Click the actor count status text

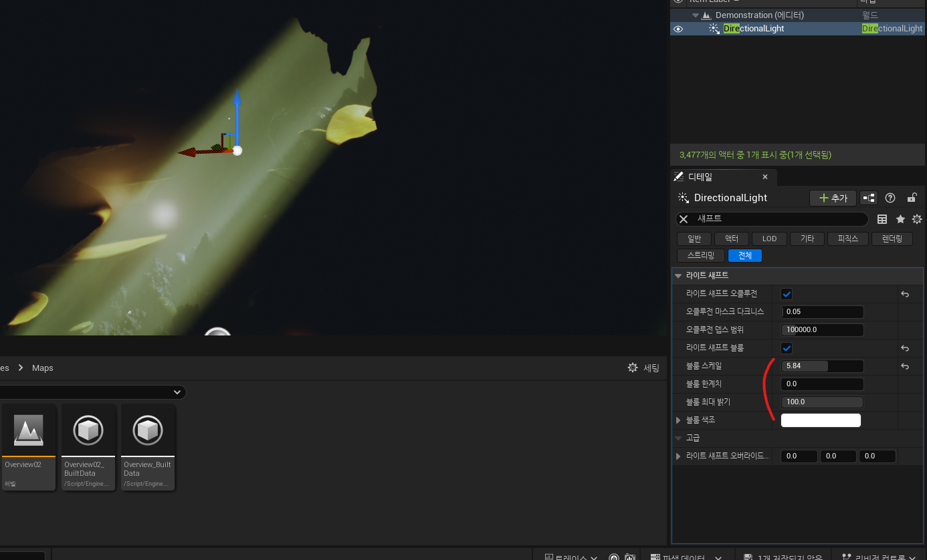coord(755,154)
